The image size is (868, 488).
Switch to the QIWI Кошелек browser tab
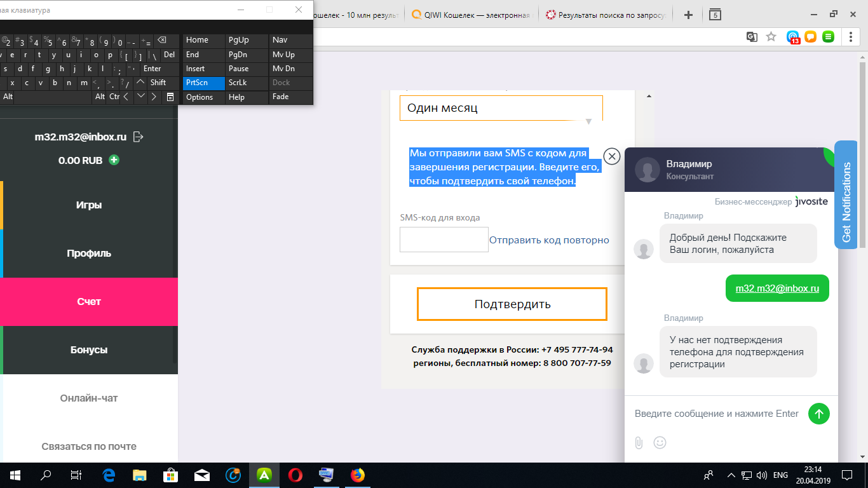coord(470,15)
